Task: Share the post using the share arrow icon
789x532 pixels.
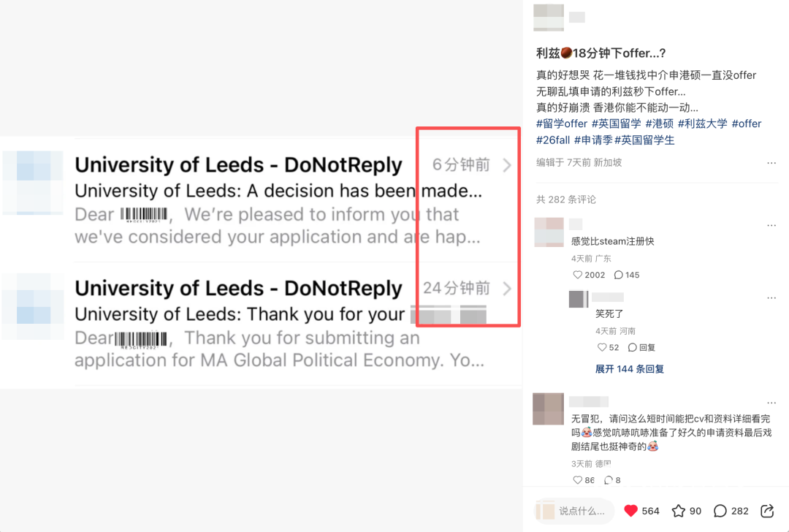Action: pos(767,511)
